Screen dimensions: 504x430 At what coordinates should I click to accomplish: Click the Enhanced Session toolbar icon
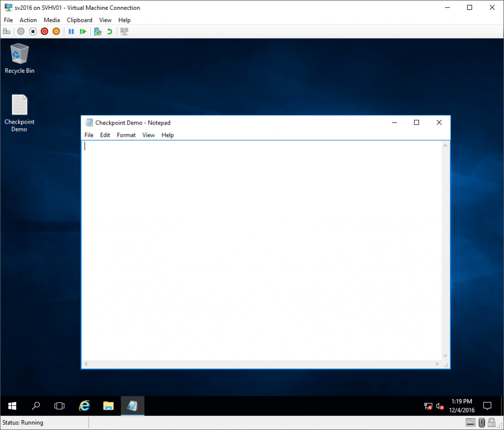[125, 32]
